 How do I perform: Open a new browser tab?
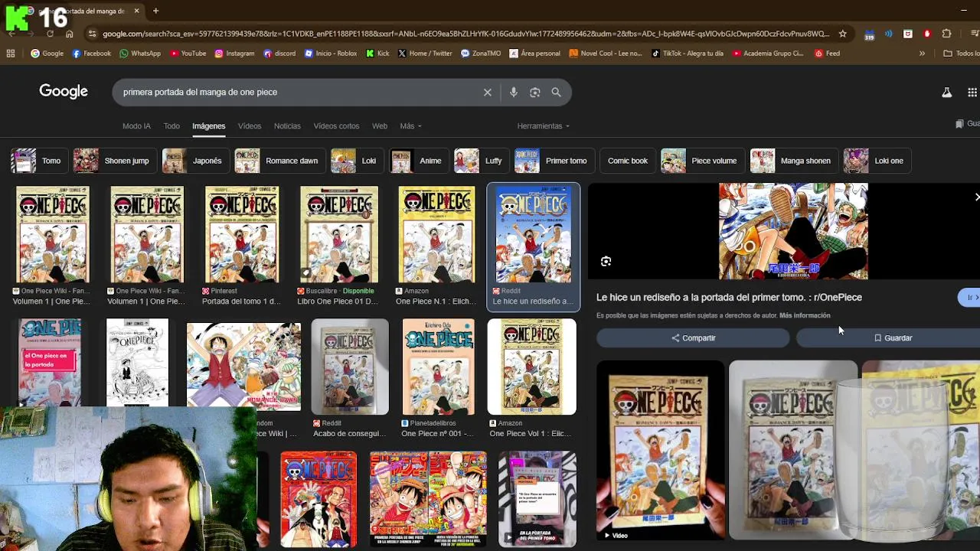[x=155, y=11]
